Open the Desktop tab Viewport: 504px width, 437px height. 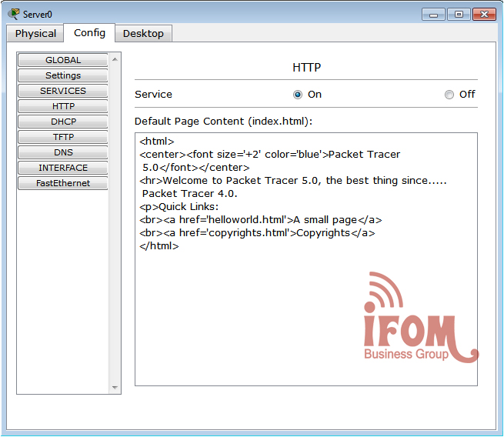click(143, 33)
